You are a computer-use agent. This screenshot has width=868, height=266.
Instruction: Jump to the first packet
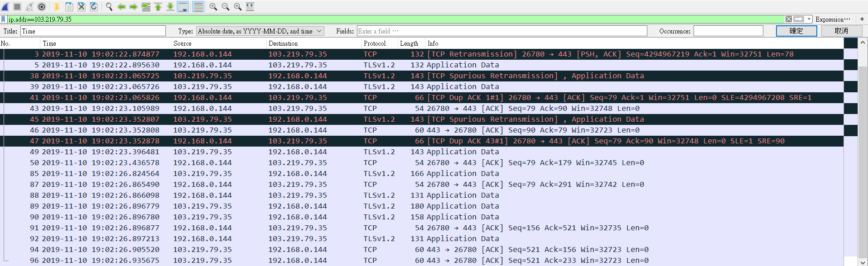click(x=158, y=7)
